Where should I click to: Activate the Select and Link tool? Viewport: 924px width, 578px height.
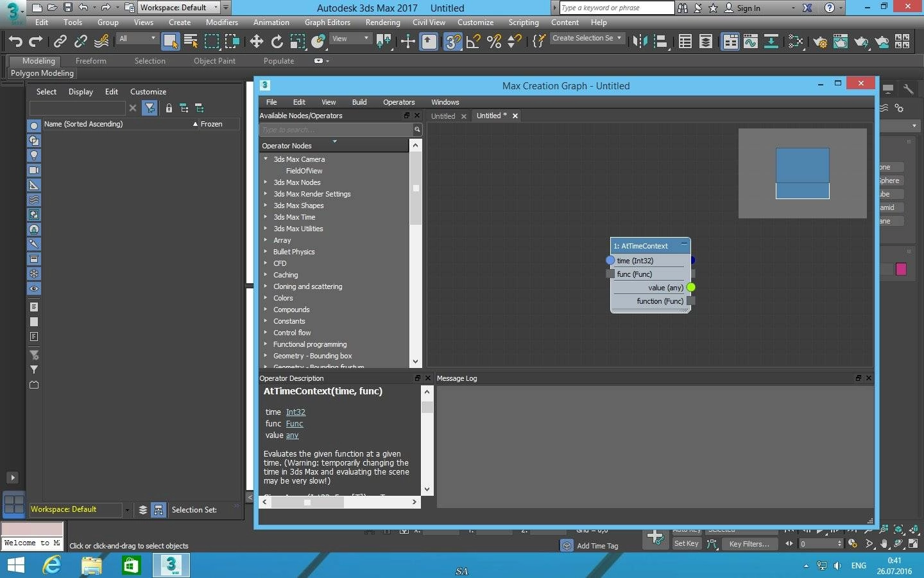(x=60, y=42)
